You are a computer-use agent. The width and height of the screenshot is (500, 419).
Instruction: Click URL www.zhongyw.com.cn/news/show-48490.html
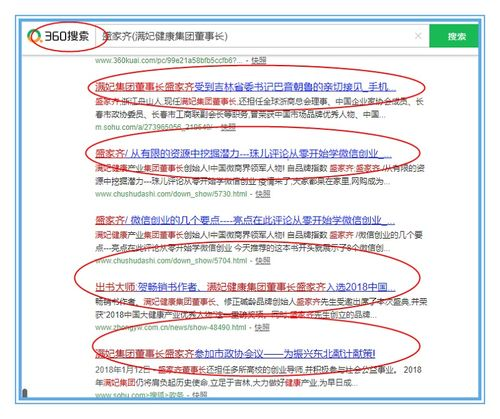171,328
